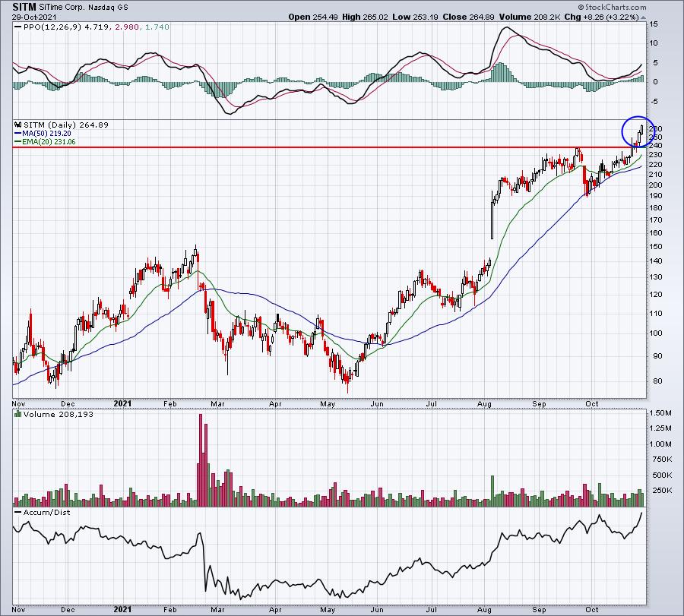Click the Accum/Dist indicator label

(x=46, y=512)
